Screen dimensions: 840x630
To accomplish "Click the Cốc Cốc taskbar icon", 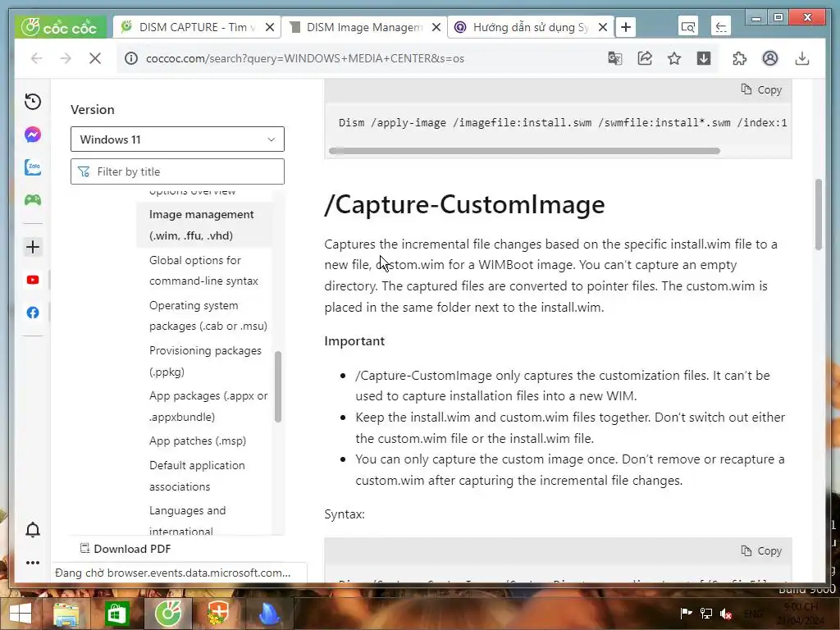I will coord(167,614).
